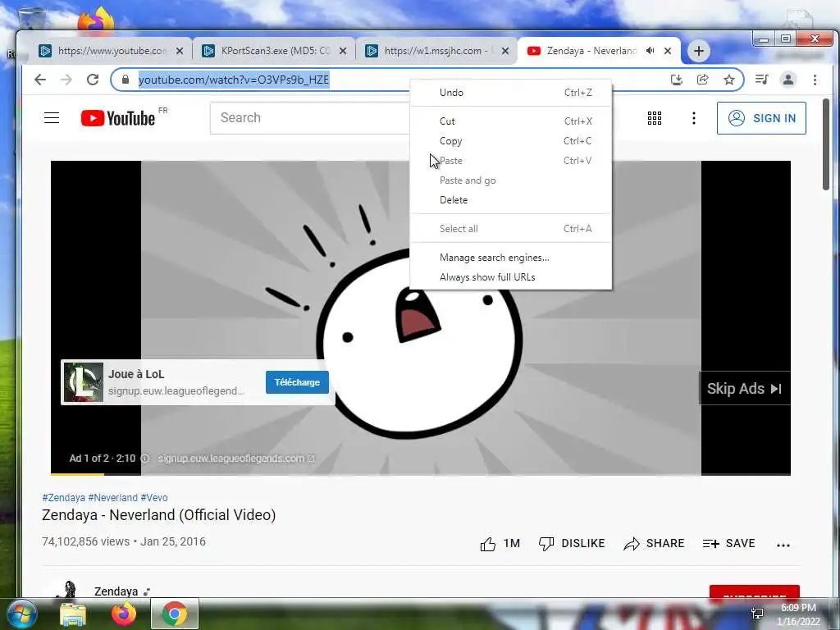Screen dimensions: 840x630
Task: Open the YouTube hamburger guide menu
Action: pyautogui.click(x=52, y=118)
